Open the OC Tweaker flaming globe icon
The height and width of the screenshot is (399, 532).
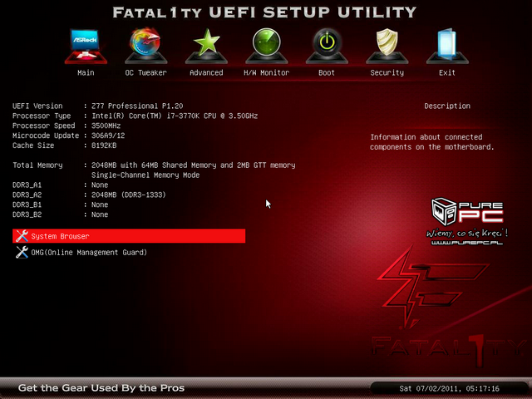(x=146, y=46)
